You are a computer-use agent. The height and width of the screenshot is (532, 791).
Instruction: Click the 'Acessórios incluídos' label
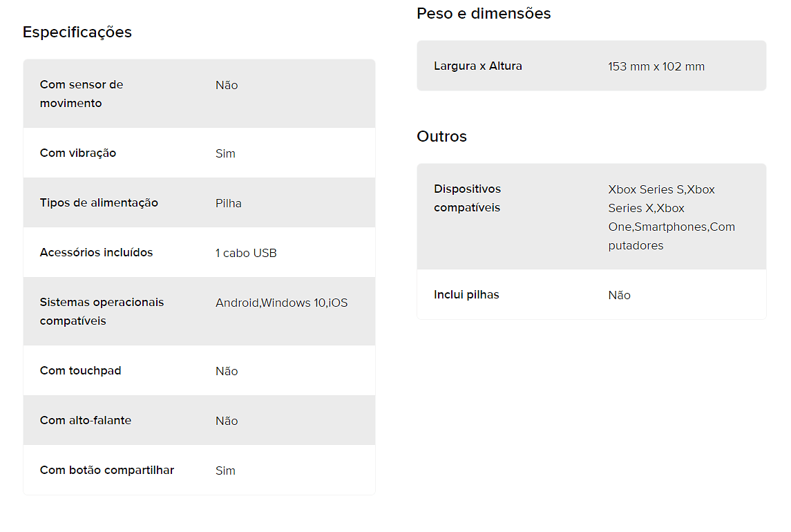[x=96, y=252]
